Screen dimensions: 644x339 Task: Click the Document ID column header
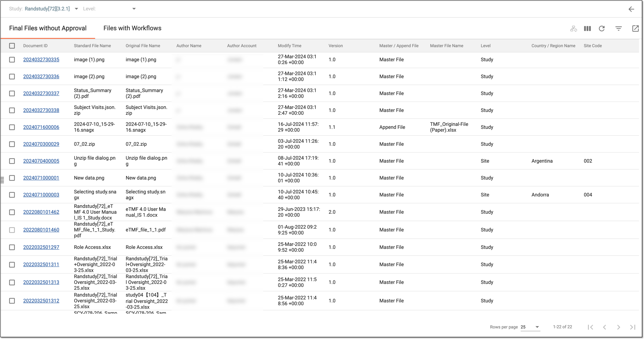coord(35,46)
